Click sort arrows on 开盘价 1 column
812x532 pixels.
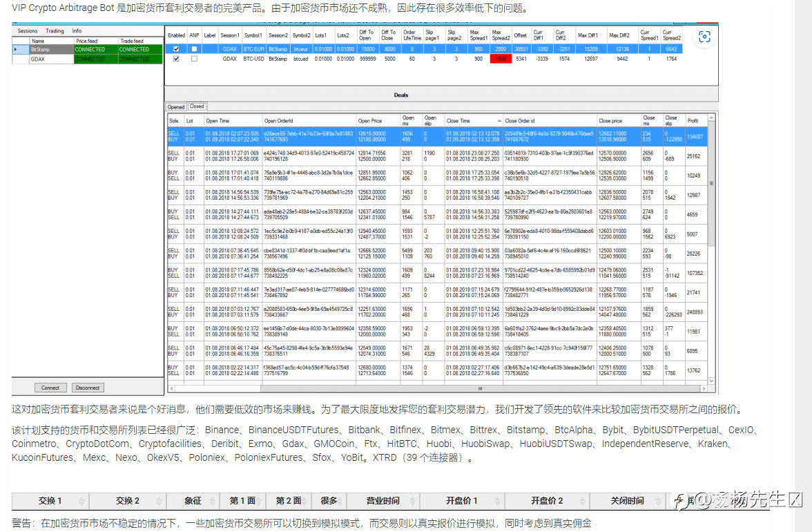tap(497, 501)
